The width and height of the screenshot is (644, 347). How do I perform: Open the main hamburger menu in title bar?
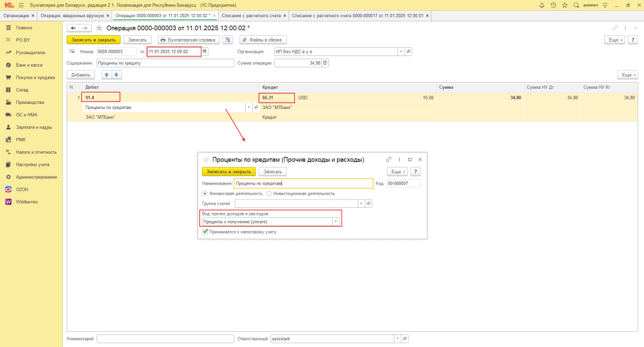[21, 5]
